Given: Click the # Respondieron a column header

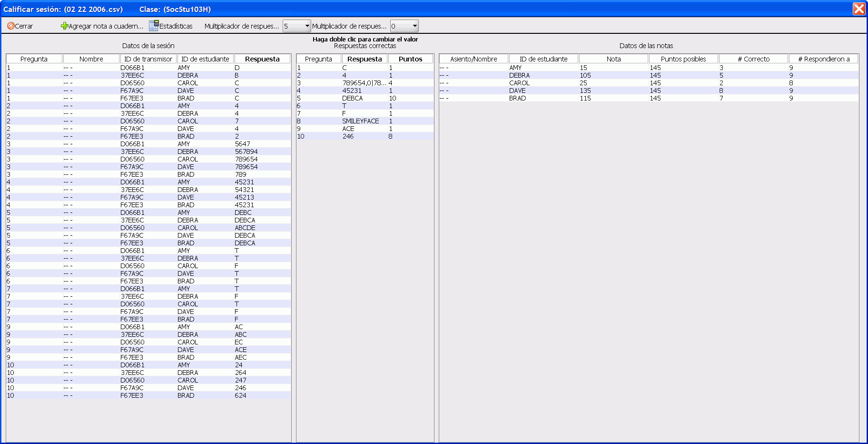Looking at the screenshot, I should click(x=824, y=59).
